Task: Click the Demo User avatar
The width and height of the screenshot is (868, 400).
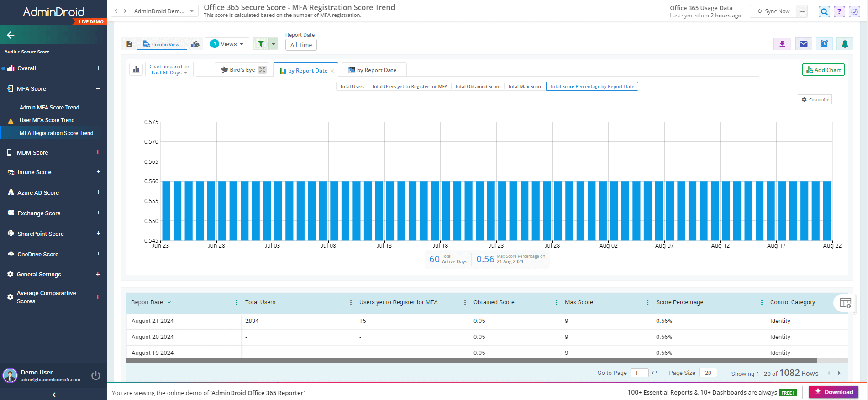Action: [x=10, y=375]
